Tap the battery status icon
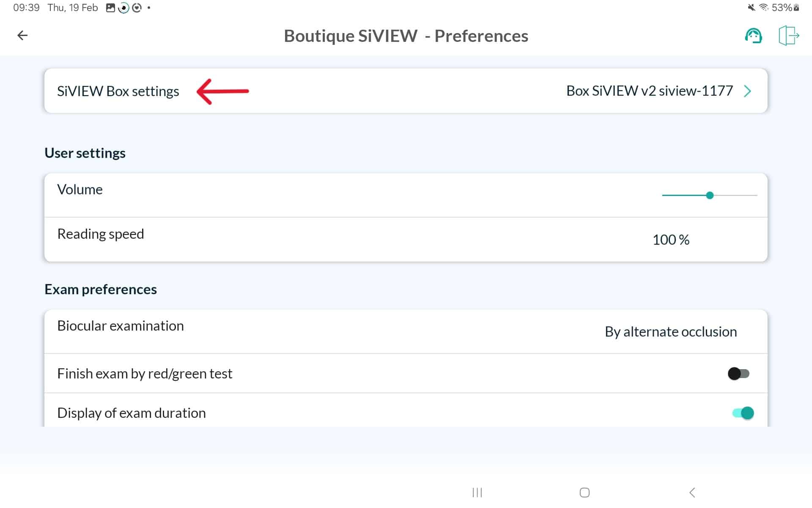This screenshot has width=812, height=508. (x=796, y=8)
